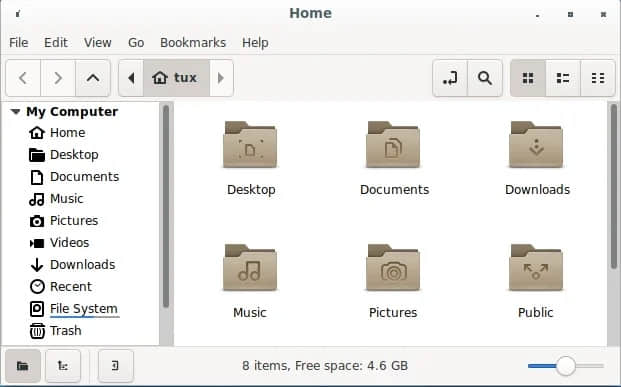
Task: Pathbar: go right with the filled arrow
Action: click(221, 78)
